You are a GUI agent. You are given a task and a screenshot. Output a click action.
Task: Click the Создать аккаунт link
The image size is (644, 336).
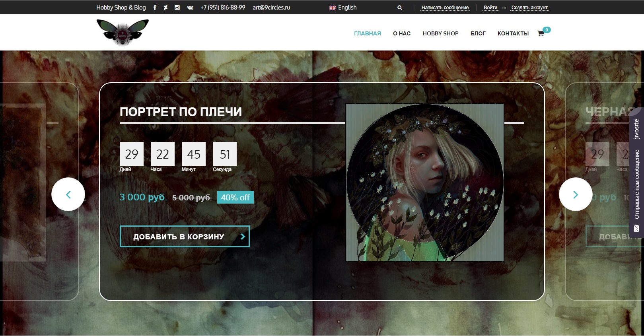(529, 8)
